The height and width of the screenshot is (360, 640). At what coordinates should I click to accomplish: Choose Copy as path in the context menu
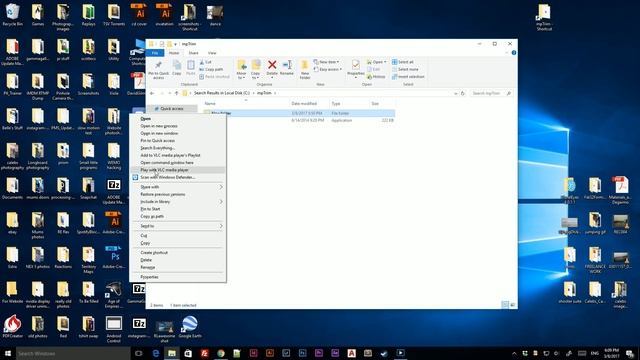click(x=178, y=216)
